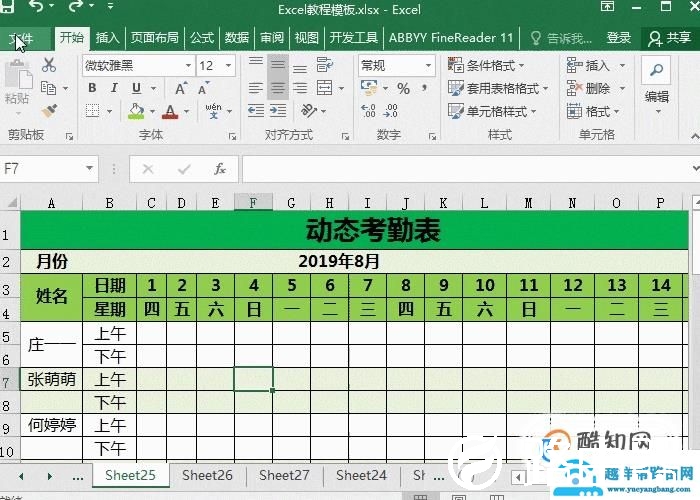Viewport: 700px width, 500px height.
Task: Click the Copy icon in clipboard group
Action: (x=48, y=88)
